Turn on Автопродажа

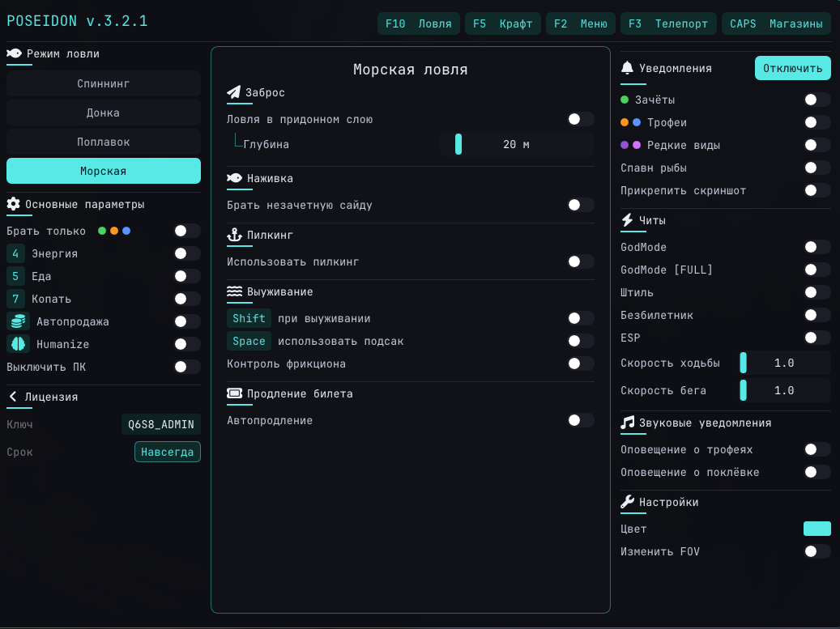(187, 321)
